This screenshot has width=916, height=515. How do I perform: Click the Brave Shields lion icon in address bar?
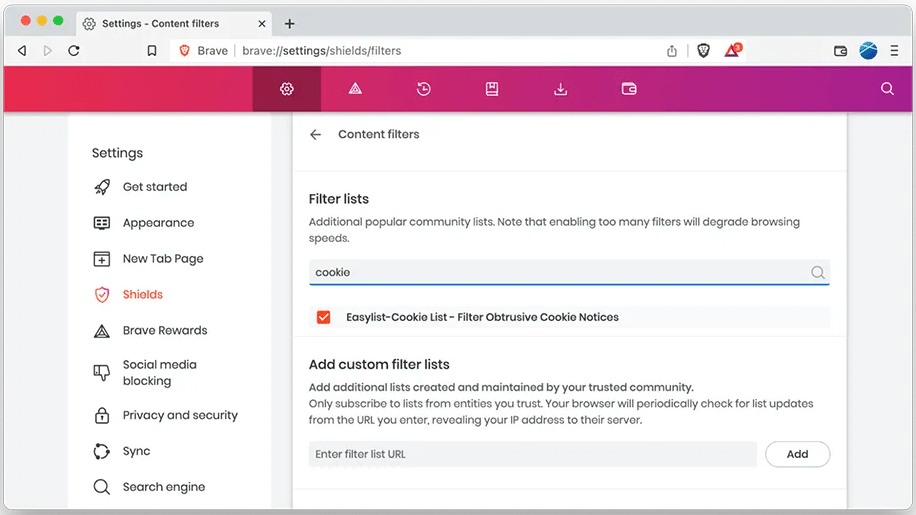(704, 51)
